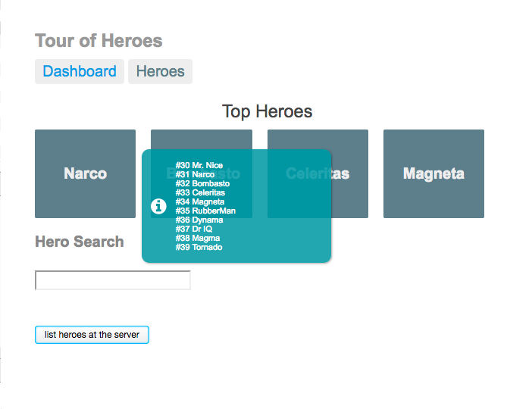Click the info icon in the toast

[x=158, y=206]
